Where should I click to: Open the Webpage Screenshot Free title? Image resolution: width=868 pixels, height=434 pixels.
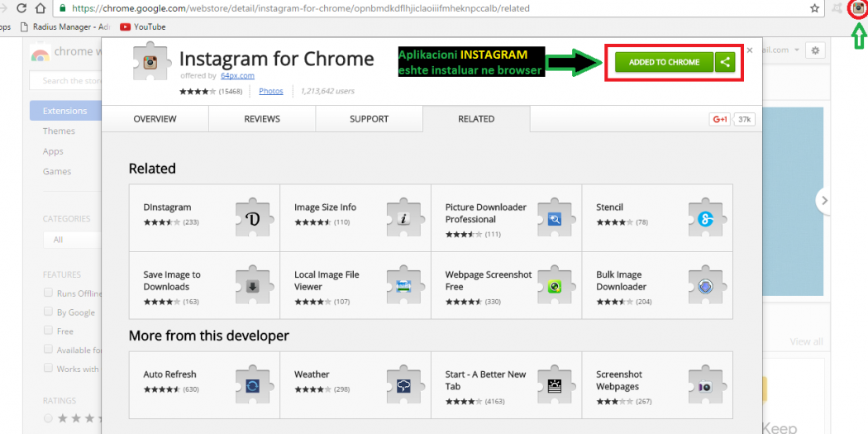489,281
